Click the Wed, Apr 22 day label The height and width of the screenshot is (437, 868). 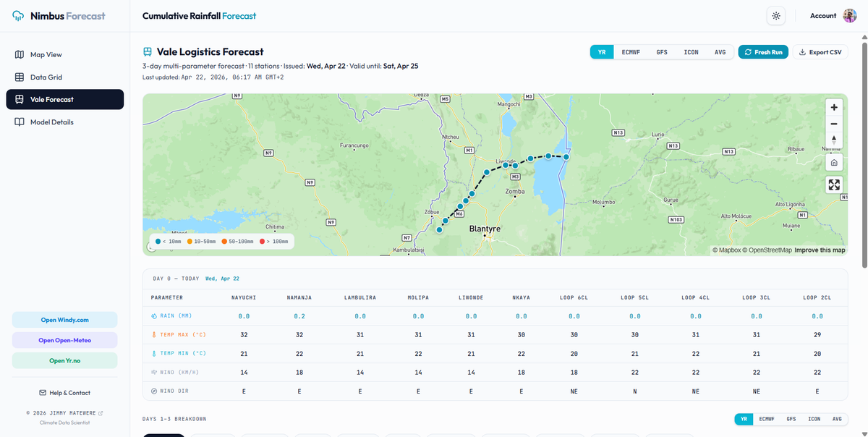click(222, 279)
